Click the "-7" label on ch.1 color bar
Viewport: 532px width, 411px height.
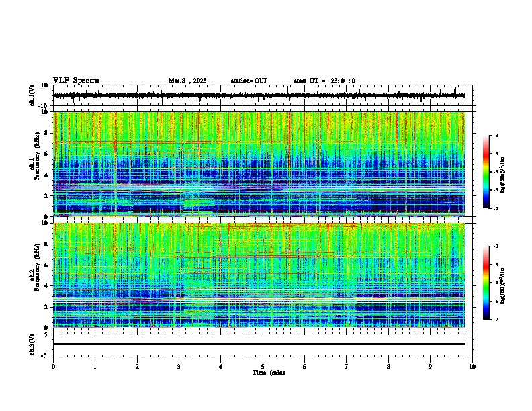[496, 208]
